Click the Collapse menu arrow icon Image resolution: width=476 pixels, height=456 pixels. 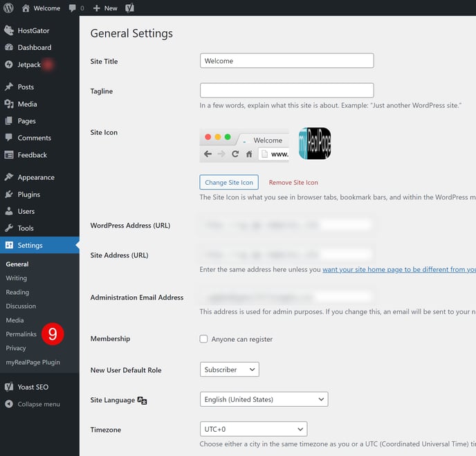tap(9, 404)
